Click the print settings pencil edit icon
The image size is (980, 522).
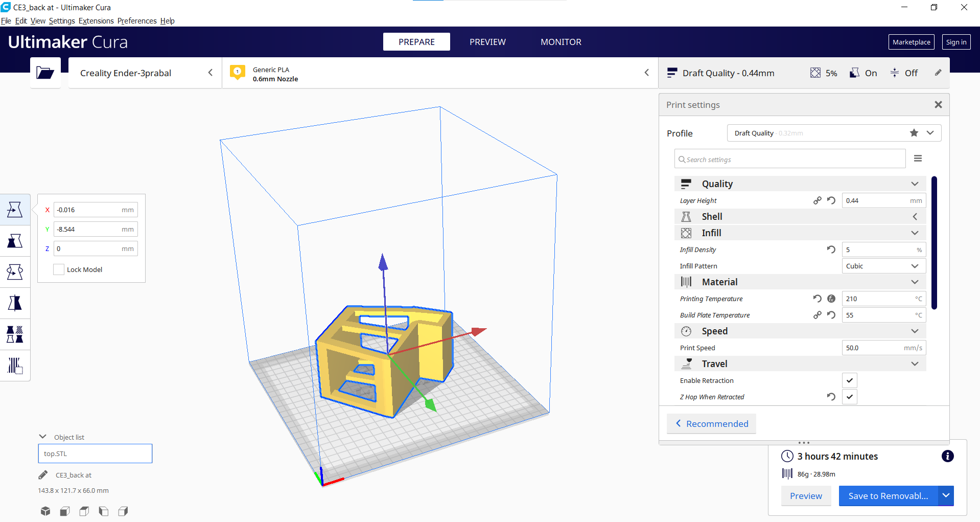pos(938,73)
